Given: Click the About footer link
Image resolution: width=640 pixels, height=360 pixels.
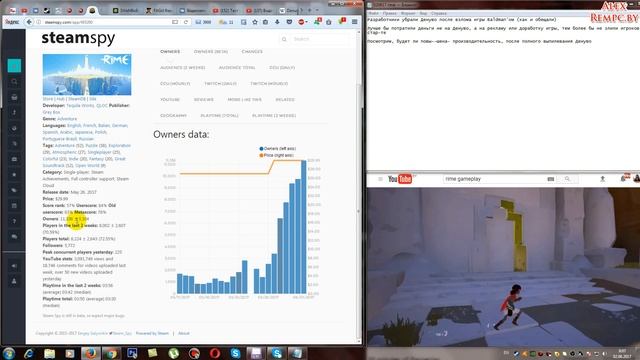Looking at the screenshot, I should pos(184,333).
